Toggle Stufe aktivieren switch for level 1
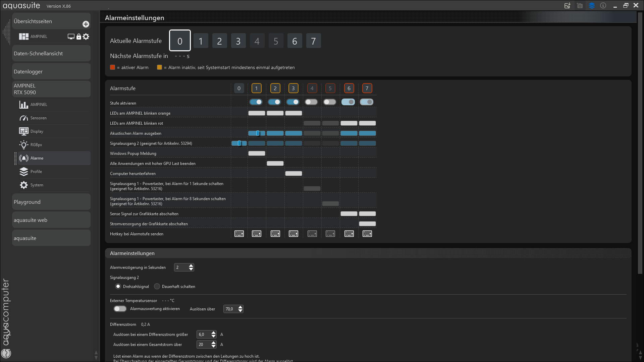 [x=256, y=102]
